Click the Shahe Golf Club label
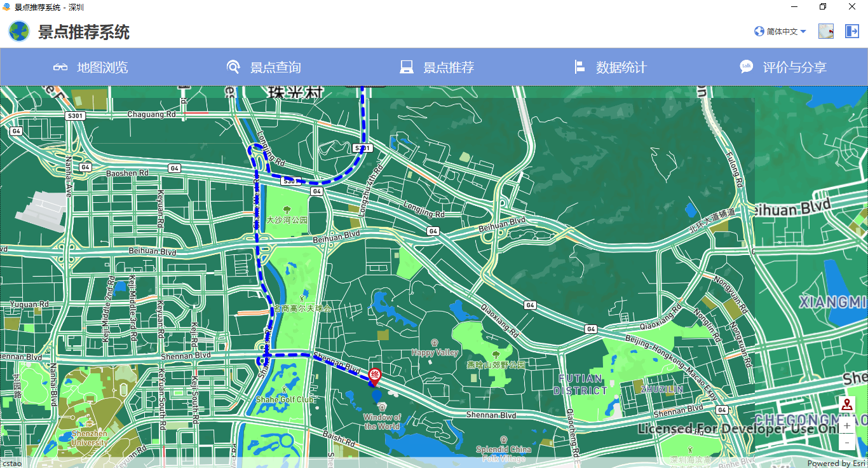 tap(285, 399)
